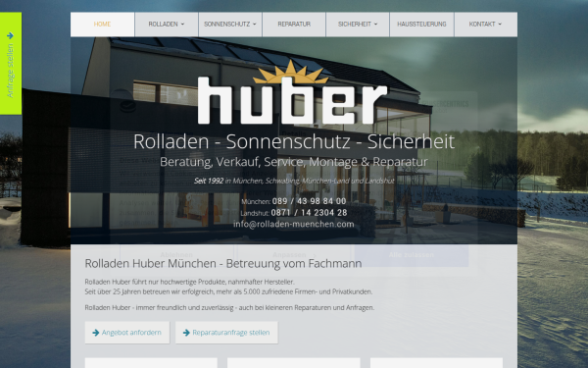Go to the Haussteuerung page
Screen dimensions: 588x368
coord(421,25)
